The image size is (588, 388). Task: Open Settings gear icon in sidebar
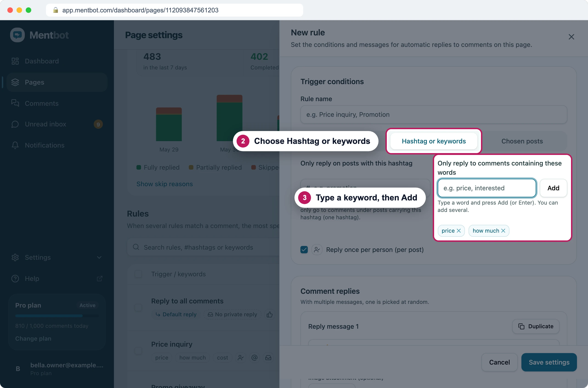[15, 257]
